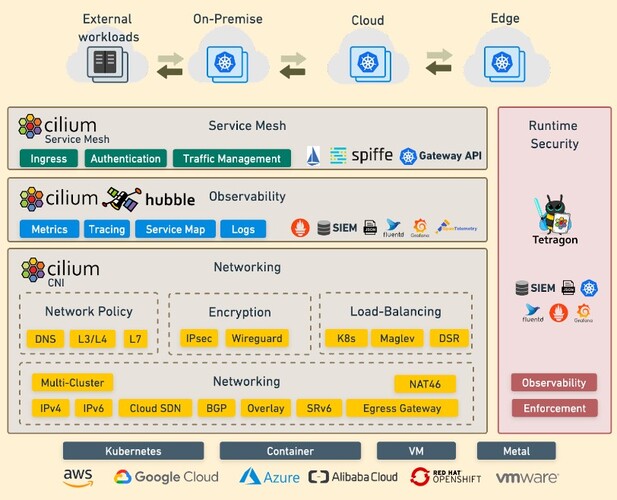
Task: Click fluentd bird icon in Observability panel
Action: [393, 228]
